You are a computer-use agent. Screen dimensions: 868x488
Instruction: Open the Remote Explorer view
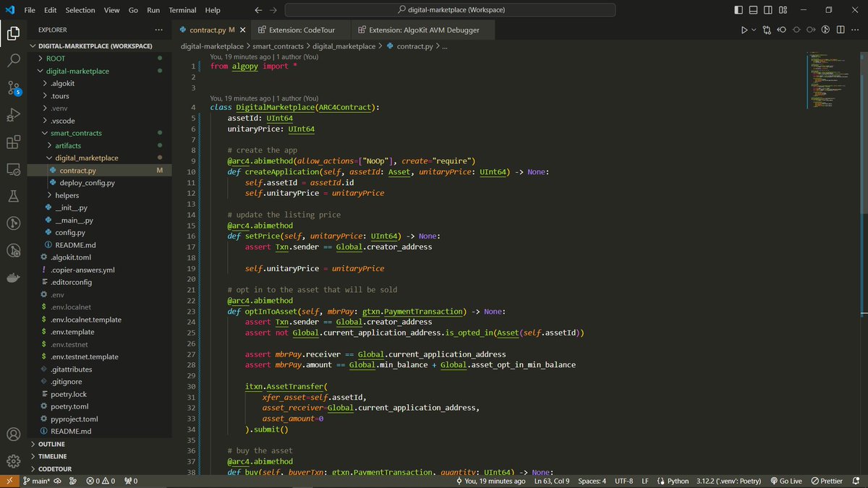click(13, 169)
